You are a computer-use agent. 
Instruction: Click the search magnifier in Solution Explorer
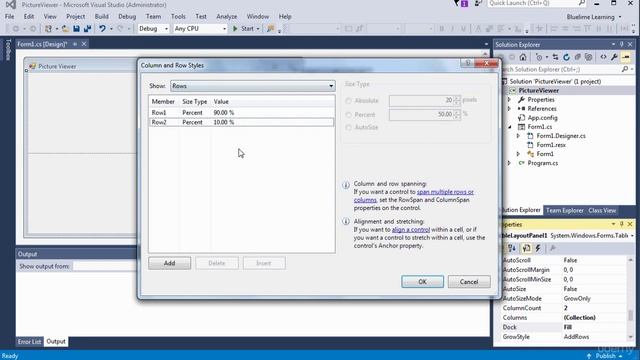tap(624, 69)
